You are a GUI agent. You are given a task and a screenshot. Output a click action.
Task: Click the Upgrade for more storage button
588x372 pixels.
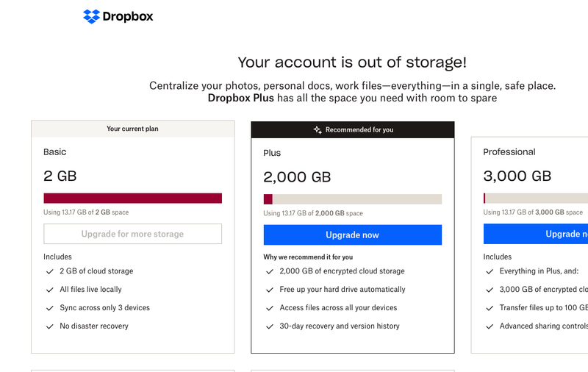[132, 234]
